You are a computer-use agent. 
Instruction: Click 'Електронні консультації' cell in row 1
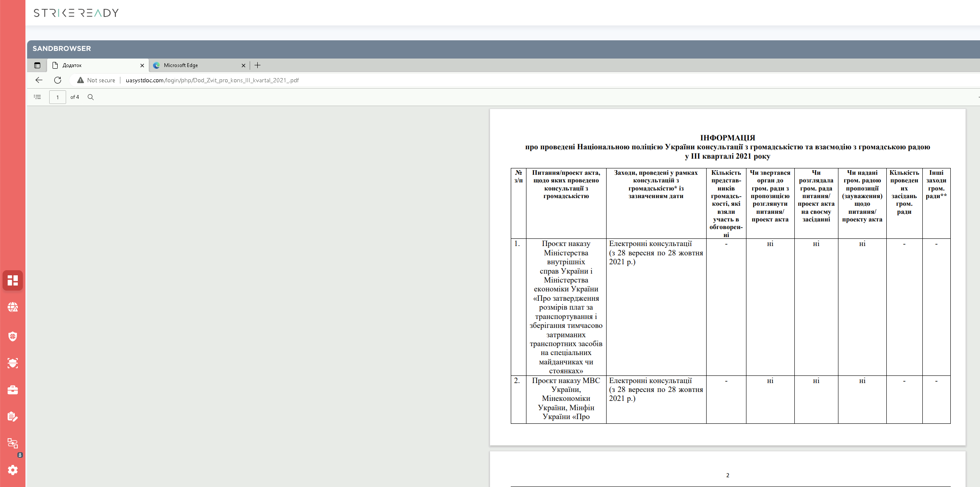click(x=656, y=307)
